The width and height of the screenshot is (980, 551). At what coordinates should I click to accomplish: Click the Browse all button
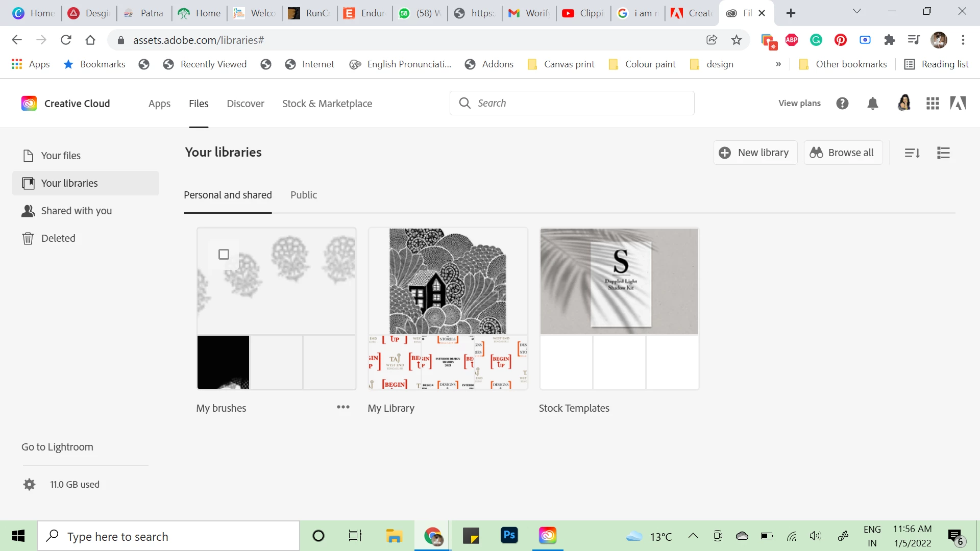[x=843, y=153]
